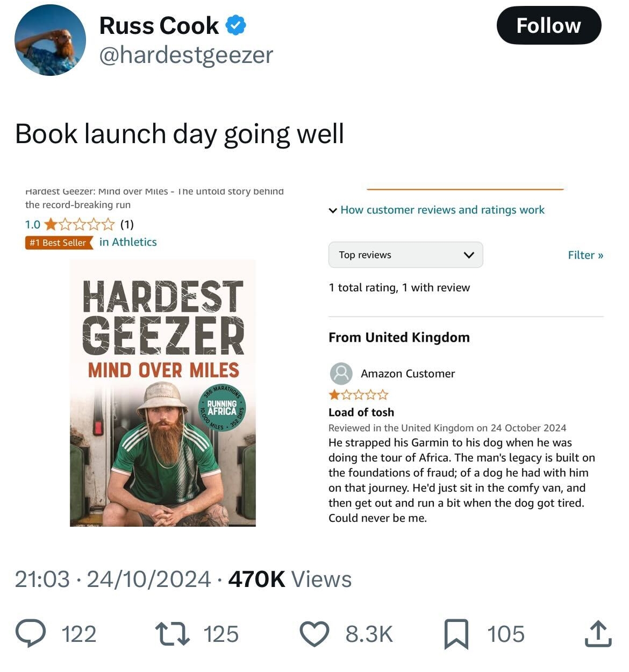The width and height of the screenshot is (629, 672).
Task: Open the review Filter options
Action: (x=585, y=255)
